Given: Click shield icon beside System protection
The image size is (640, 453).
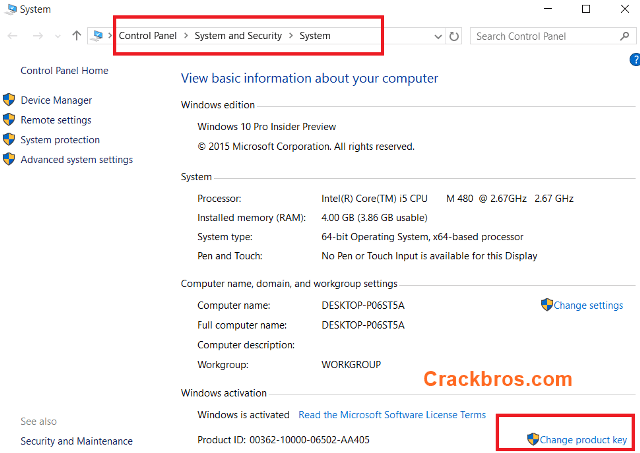Looking at the screenshot, I should (x=9, y=139).
